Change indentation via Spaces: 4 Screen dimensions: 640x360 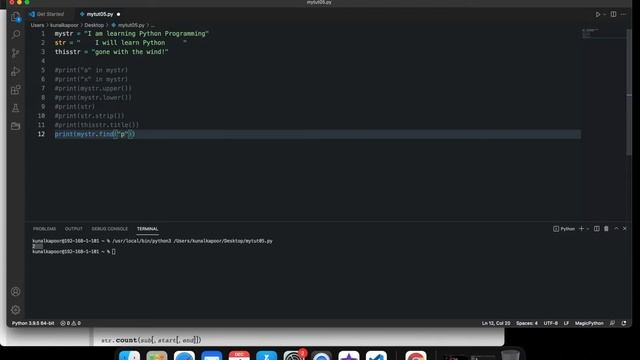pyautogui.click(x=527, y=323)
